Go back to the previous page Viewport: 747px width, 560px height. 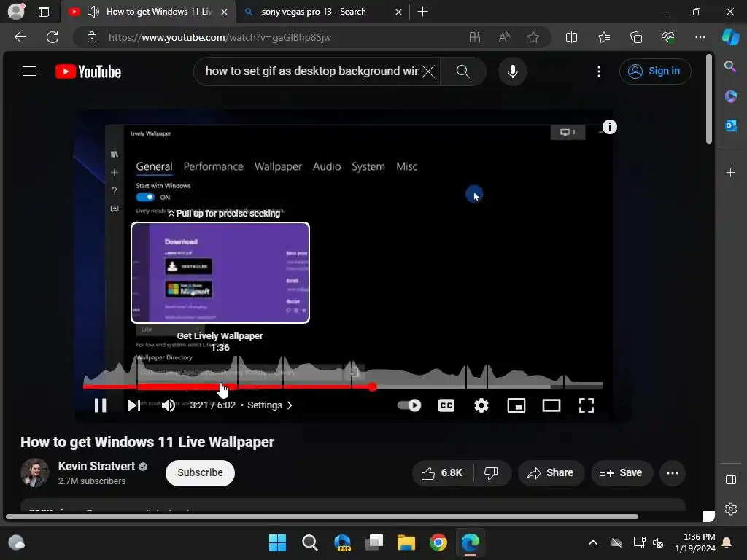coord(20,37)
